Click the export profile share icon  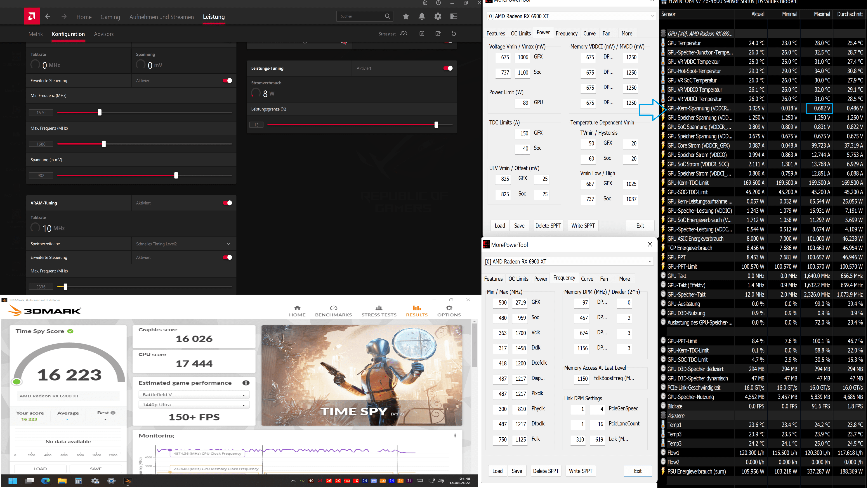(438, 34)
